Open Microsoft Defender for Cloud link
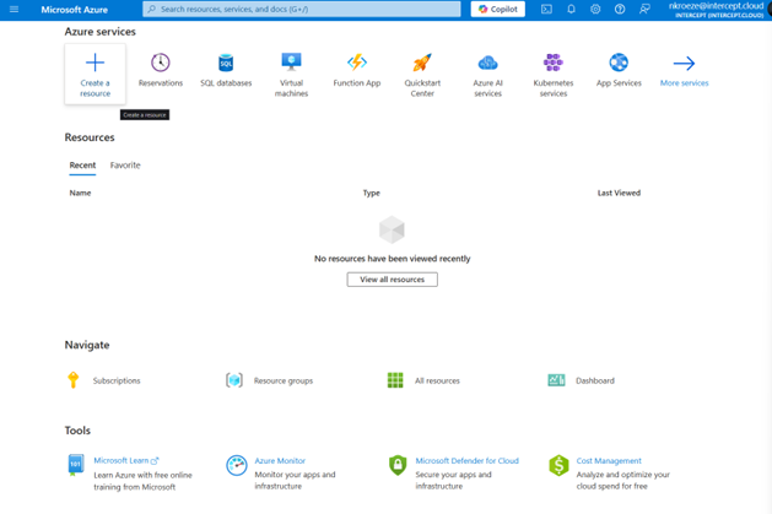Viewport: 772px width, 514px height. (467, 461)
